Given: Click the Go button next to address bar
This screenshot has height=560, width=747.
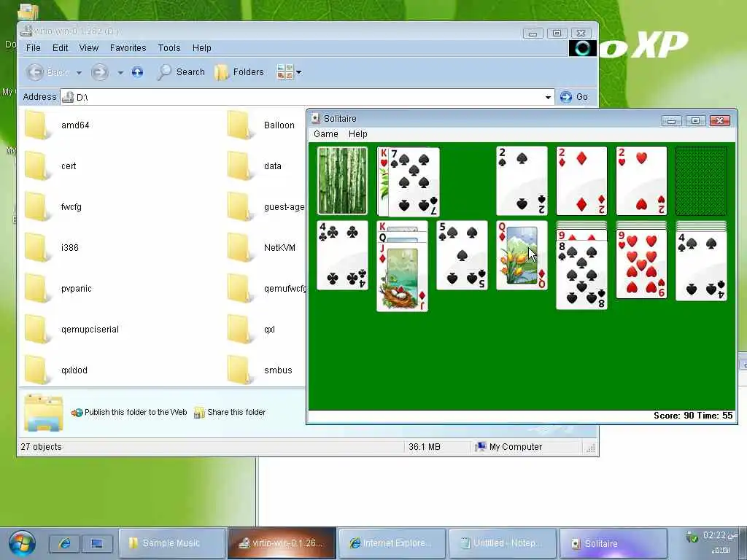Looking at the screenshot, I should tap(574, 97).
